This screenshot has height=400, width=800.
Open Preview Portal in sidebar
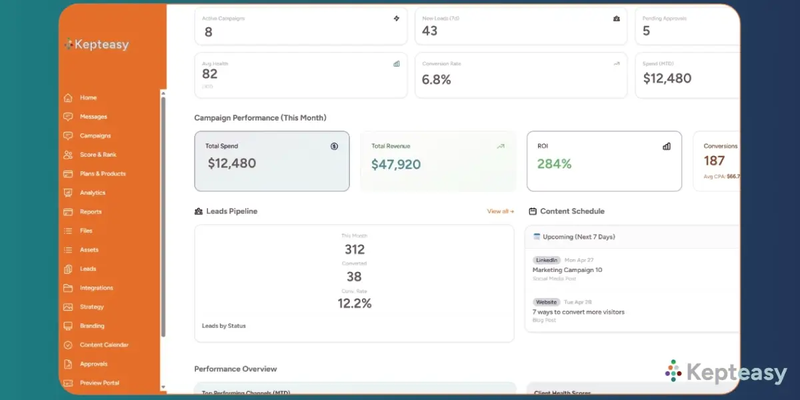coord(99,383)
